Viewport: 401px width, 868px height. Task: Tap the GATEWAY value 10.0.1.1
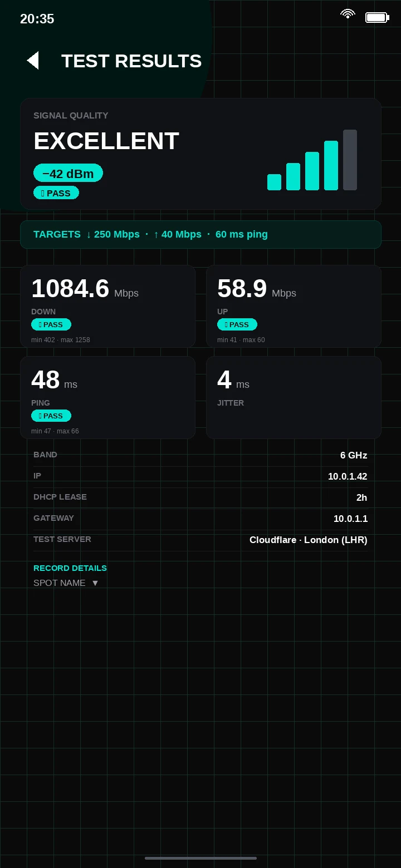350,519
